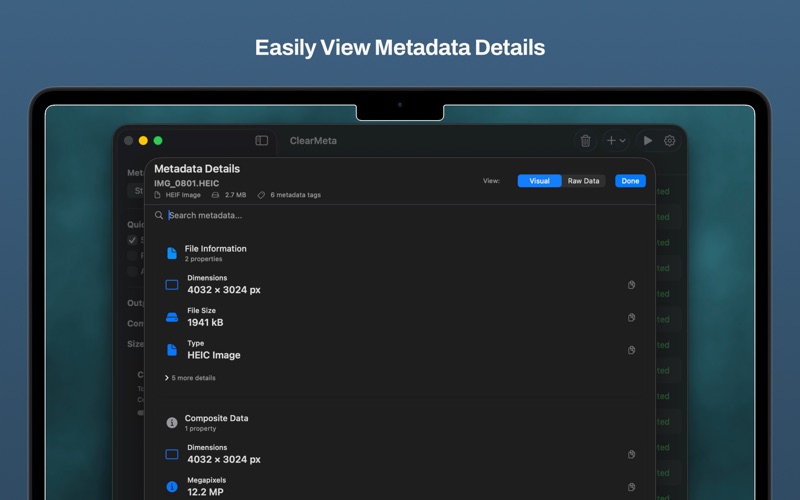Click the play start processing button
The width and height of the screenshot is (800, 500).
click(647, 140)
